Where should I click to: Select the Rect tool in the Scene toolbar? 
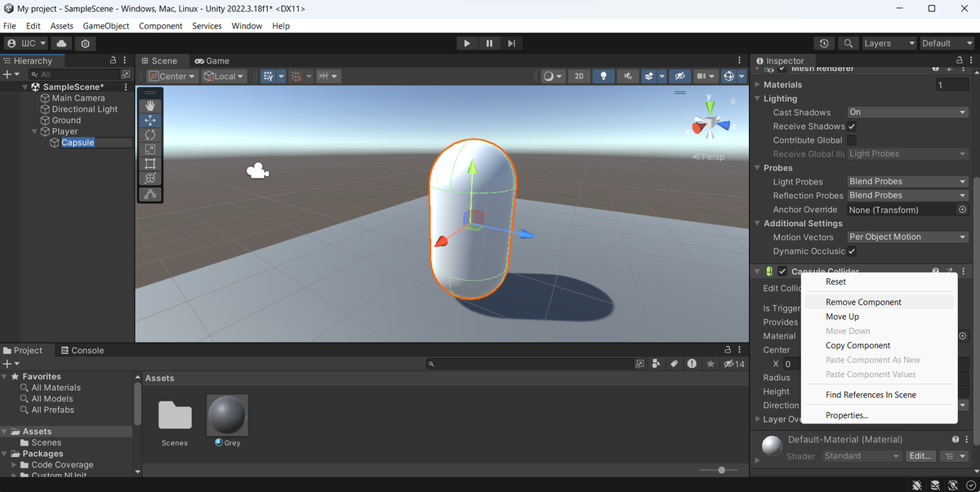pos(150,162)
